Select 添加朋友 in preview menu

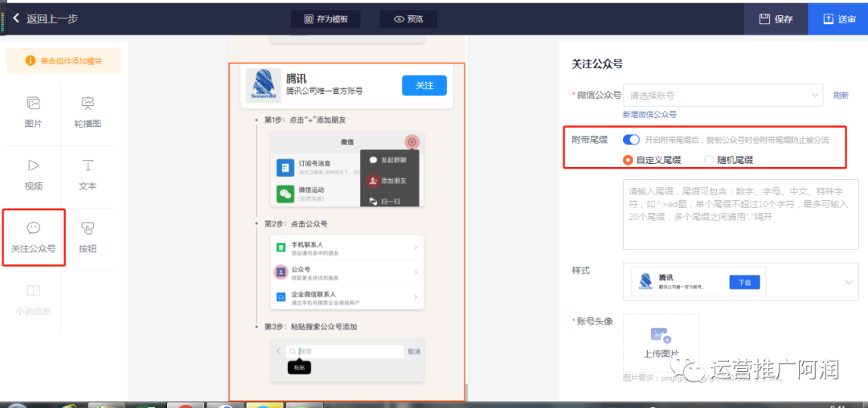point(389,181)
